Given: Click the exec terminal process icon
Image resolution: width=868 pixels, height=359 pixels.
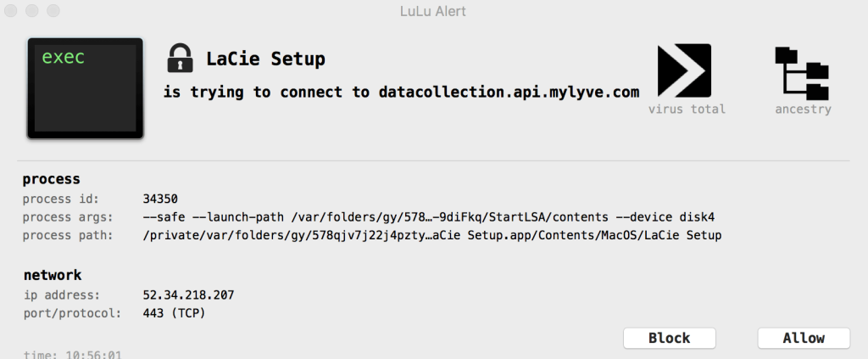Looking at the screenshot, I should click(85, 87).
